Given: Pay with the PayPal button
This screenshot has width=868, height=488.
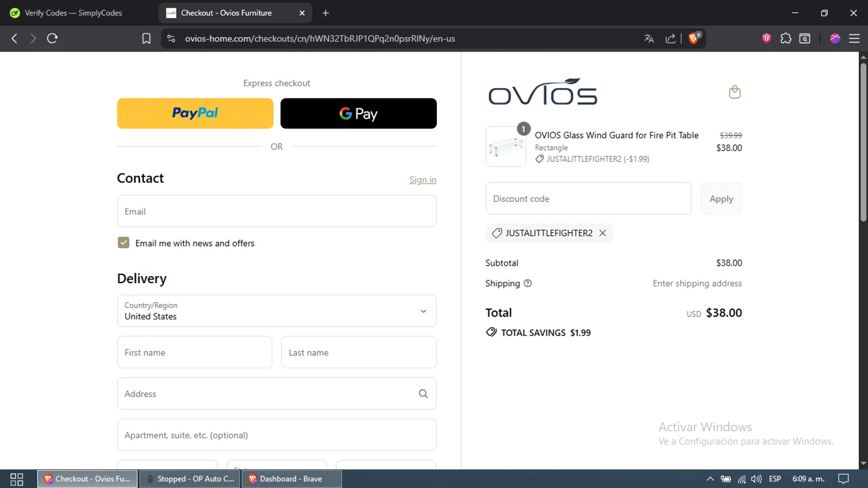Looking at the screenshot, I should point(195,113).
